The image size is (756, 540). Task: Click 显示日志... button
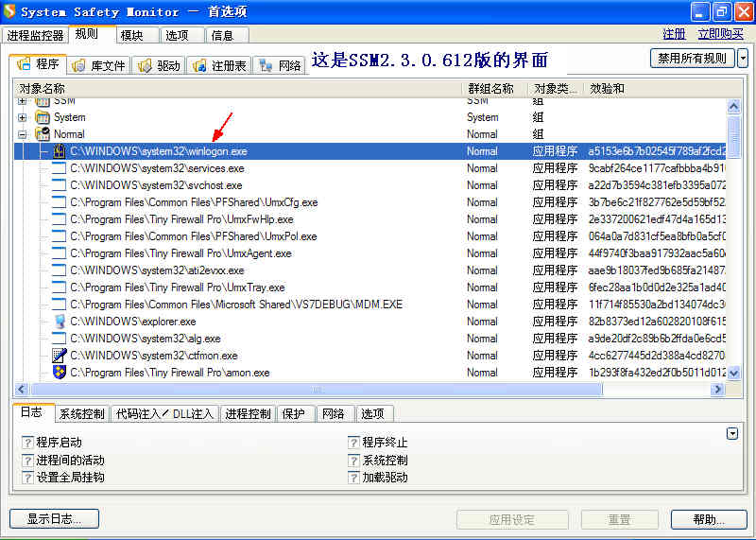[54, 519]
